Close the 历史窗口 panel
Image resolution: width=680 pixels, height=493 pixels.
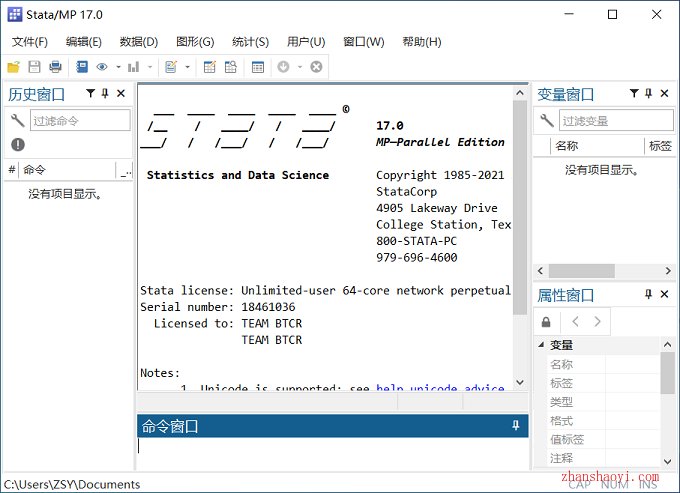pos(121,93)
